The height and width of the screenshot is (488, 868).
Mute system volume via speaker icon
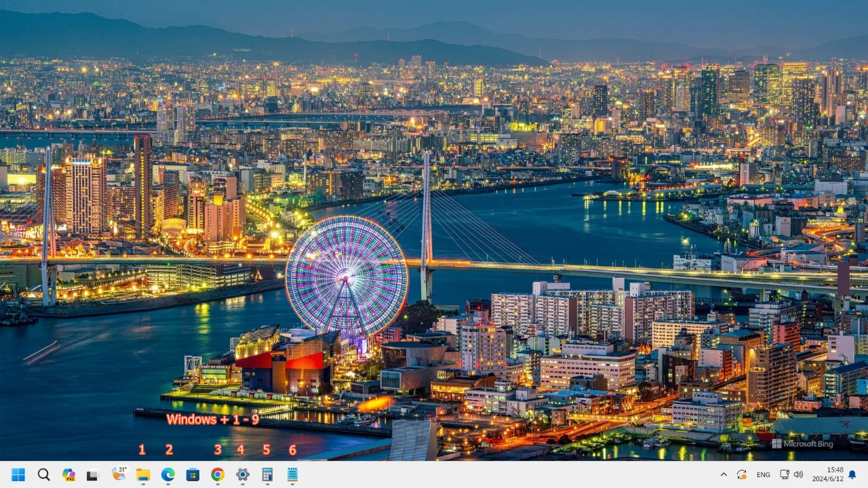click(x=797, y=474)
